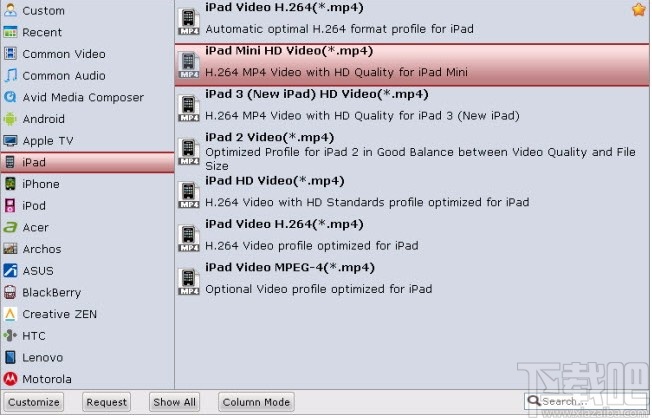Click the pink iPod icon

pos(10,205)
